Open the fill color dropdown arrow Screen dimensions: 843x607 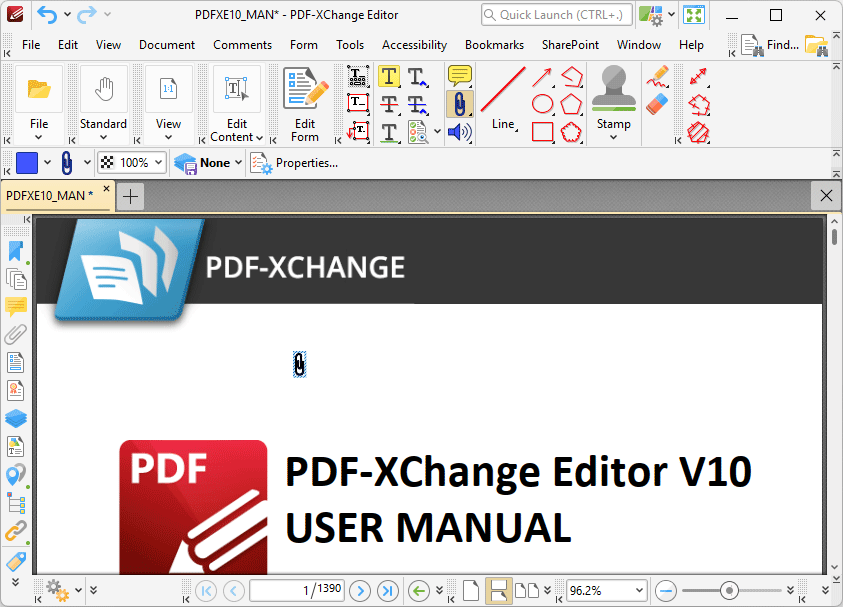click(x=47, y=162)
